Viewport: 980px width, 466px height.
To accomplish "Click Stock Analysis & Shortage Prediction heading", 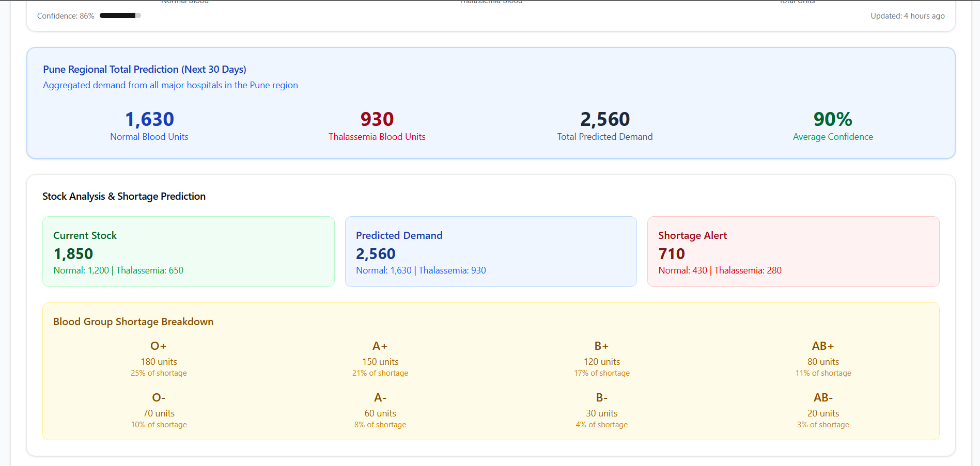I will (x=124, y=196).
